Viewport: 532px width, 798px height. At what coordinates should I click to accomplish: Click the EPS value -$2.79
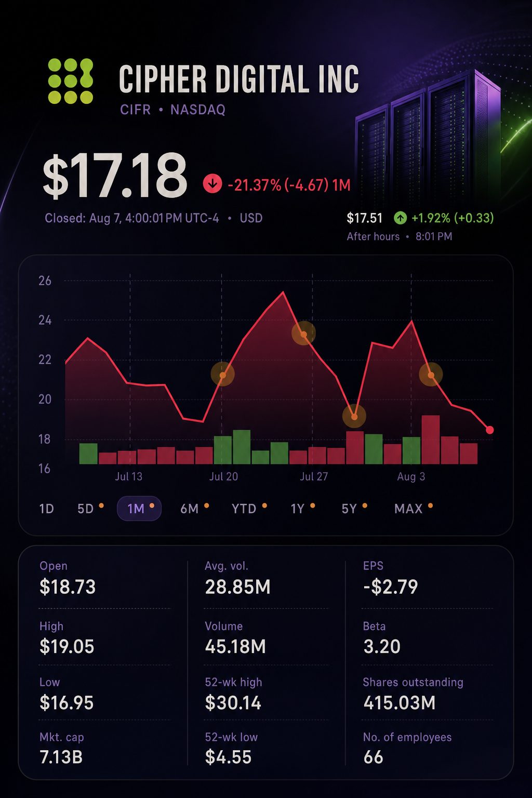click(x=391, y=587)
